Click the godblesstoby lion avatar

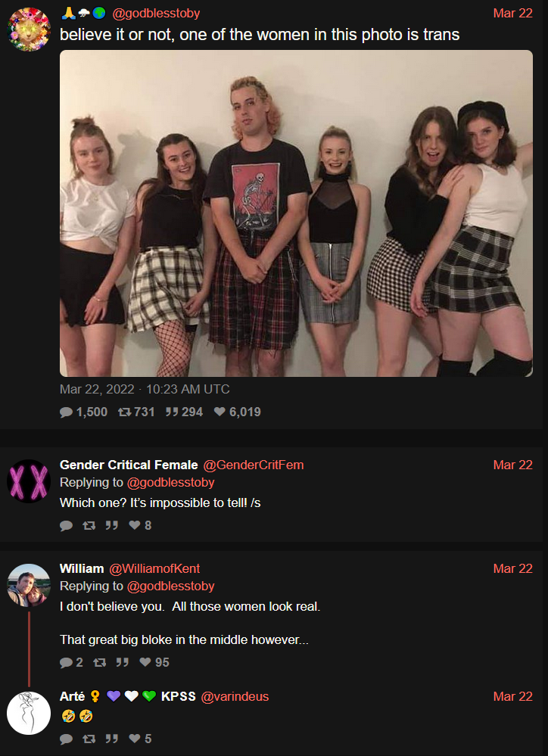point(29,29)
